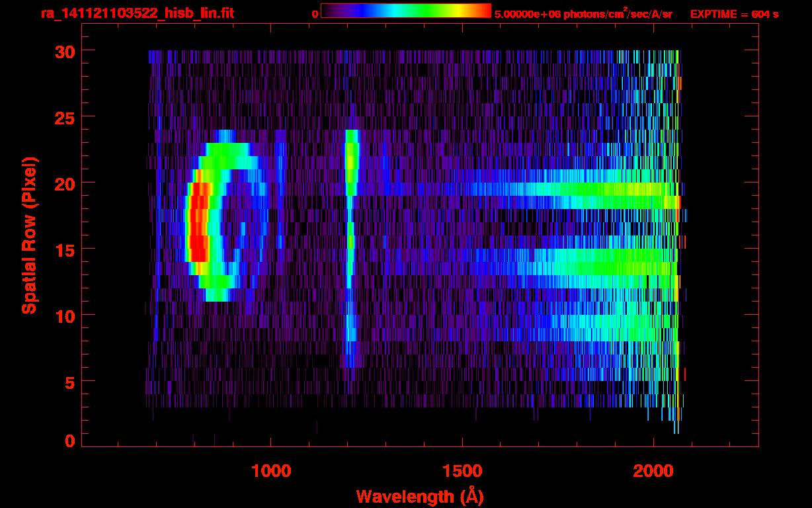This screenshot has width=812, height=508.
Task: Click the y-axis tick label 25
Action: [65, 117]
